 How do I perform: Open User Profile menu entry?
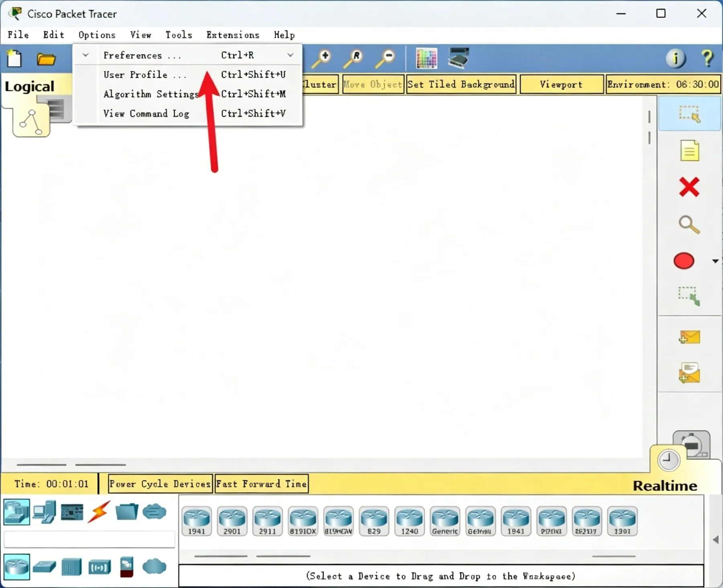click(188, 75)
